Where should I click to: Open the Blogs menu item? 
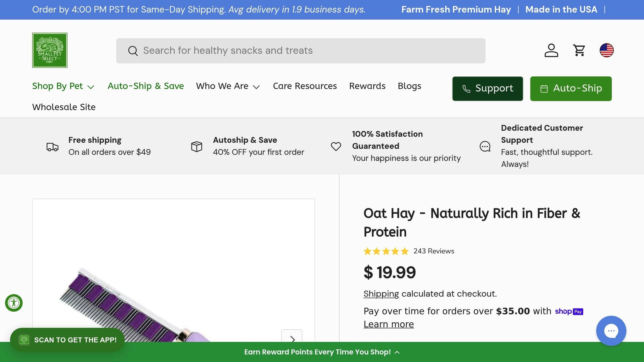[409, 86]
